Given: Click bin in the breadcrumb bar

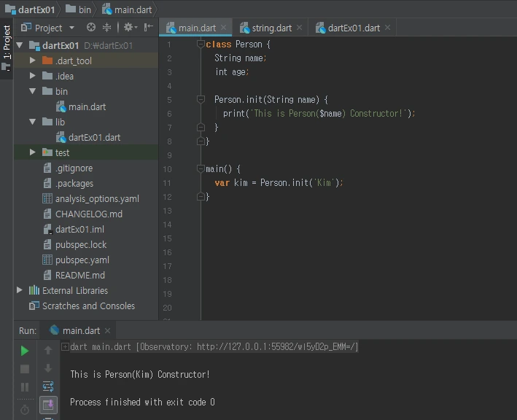Looking at the screenshot, I should (78, 10).
